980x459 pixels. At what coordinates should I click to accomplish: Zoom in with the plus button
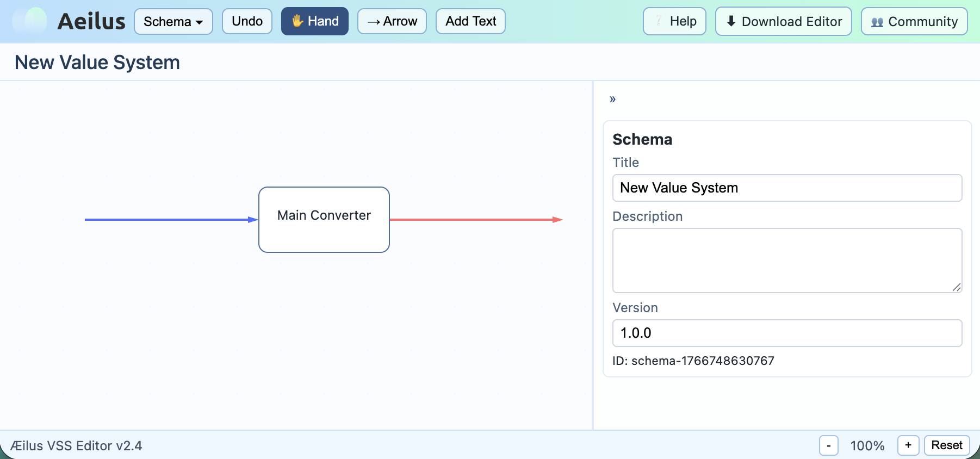[x=908, y=445]
